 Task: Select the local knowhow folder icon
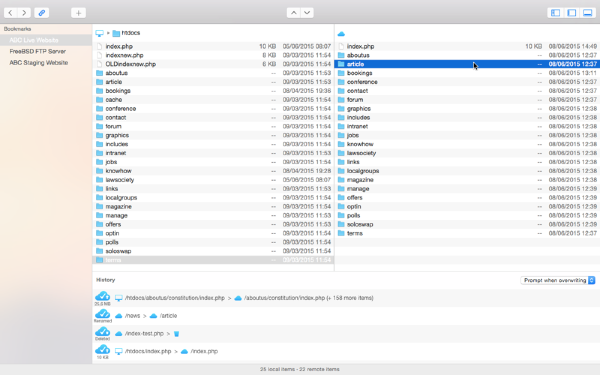[x=99, y=171]
